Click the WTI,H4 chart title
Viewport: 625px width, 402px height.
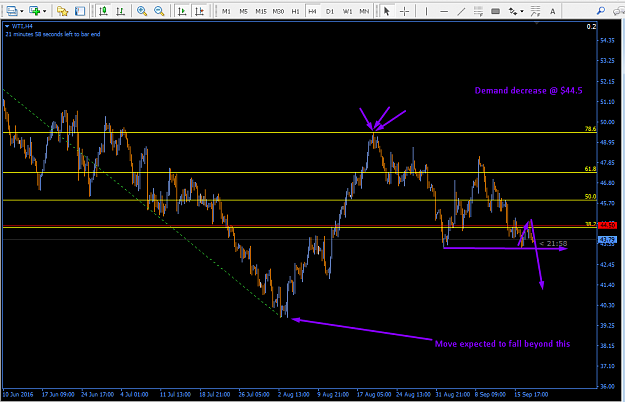pos(22,26)
